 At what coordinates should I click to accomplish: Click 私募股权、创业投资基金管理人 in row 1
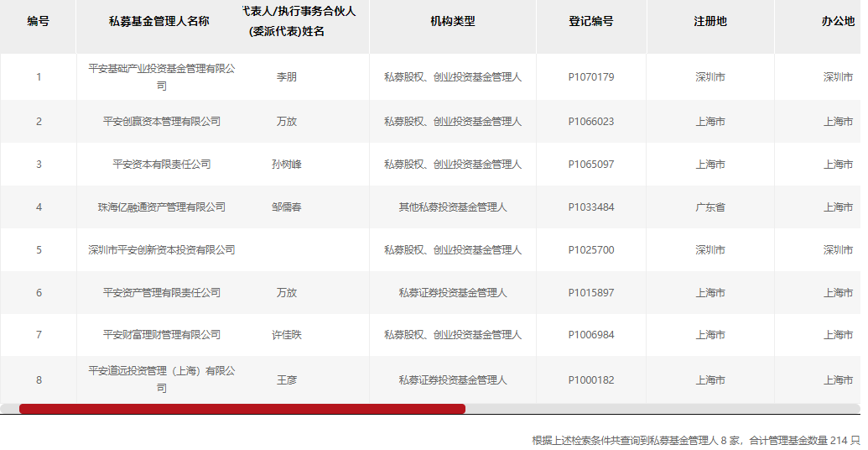click(453, 77)
